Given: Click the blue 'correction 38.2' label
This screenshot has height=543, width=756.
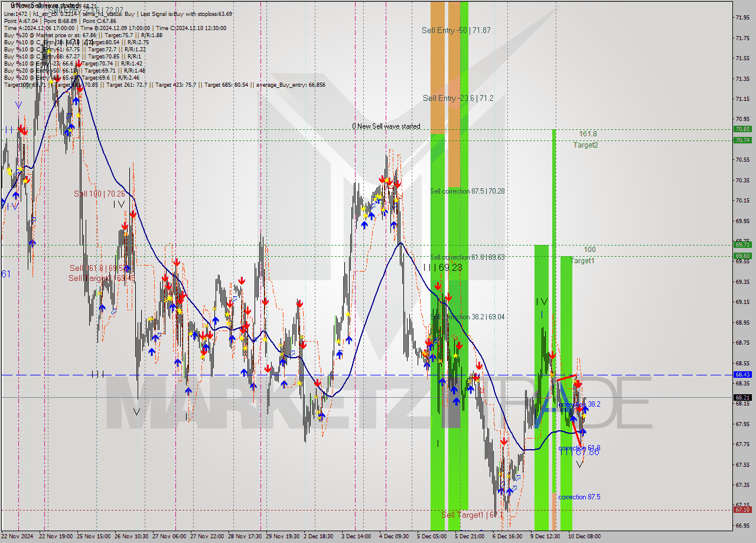Looking at the screenshot, I should click(x=579, y=404).
